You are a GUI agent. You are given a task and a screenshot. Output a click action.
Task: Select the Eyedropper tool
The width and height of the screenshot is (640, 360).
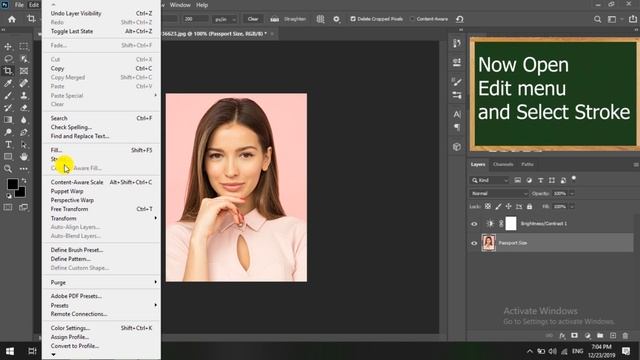[8, 83]
